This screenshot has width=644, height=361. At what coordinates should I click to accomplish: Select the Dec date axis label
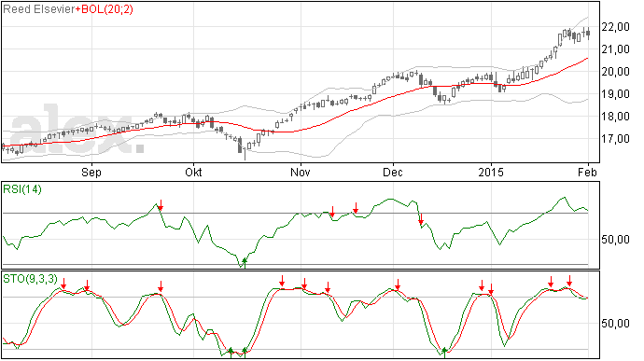pos(393,172)
